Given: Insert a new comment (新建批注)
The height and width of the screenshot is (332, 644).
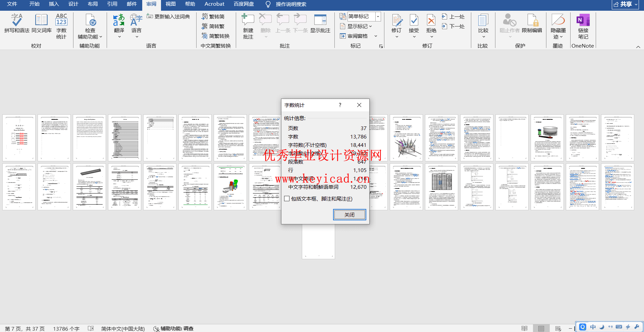Looking at the screenshot, I should point(248,26).
